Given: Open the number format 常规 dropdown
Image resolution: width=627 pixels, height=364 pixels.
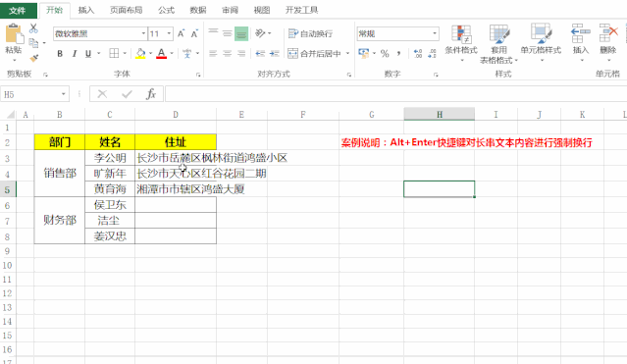Looking at the screenshot, I should (435, 33).
